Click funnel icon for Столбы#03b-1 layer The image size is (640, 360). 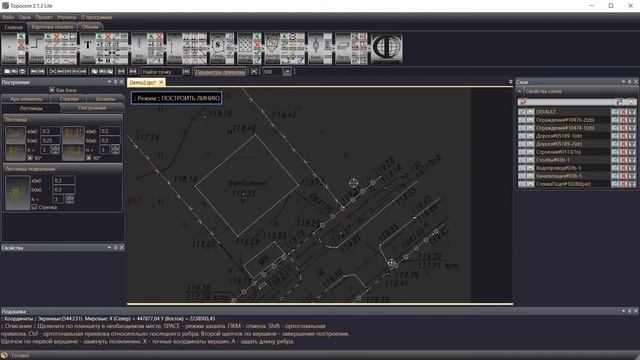[x=631, y=160]
